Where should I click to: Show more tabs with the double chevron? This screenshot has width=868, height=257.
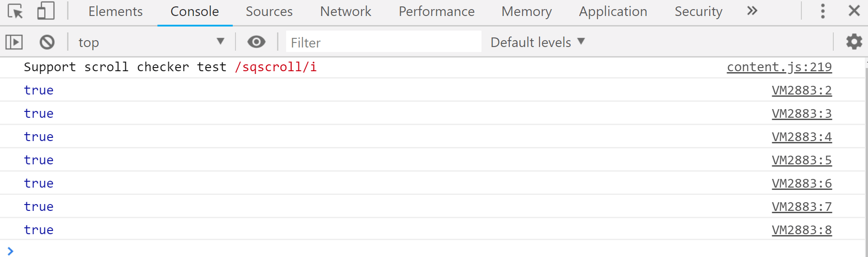point(752,11)
